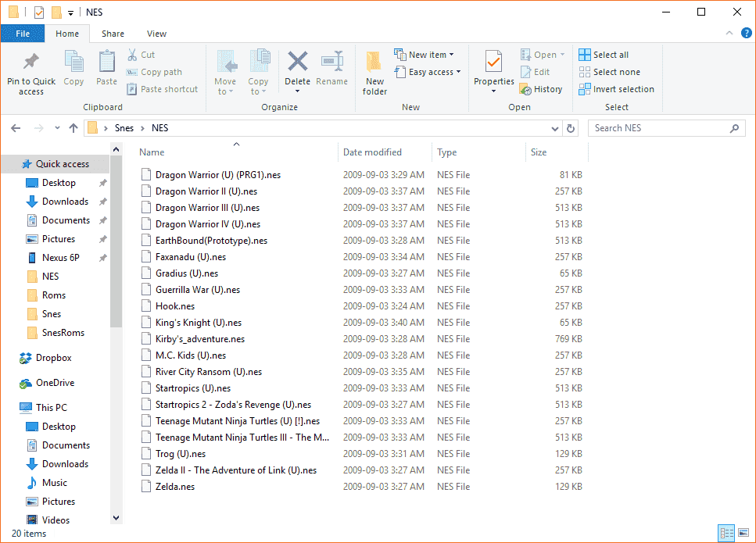Click Snes in the address breadcrumb
The width and height of the screenshot is (756, 543).
click(x=124, y=127)
